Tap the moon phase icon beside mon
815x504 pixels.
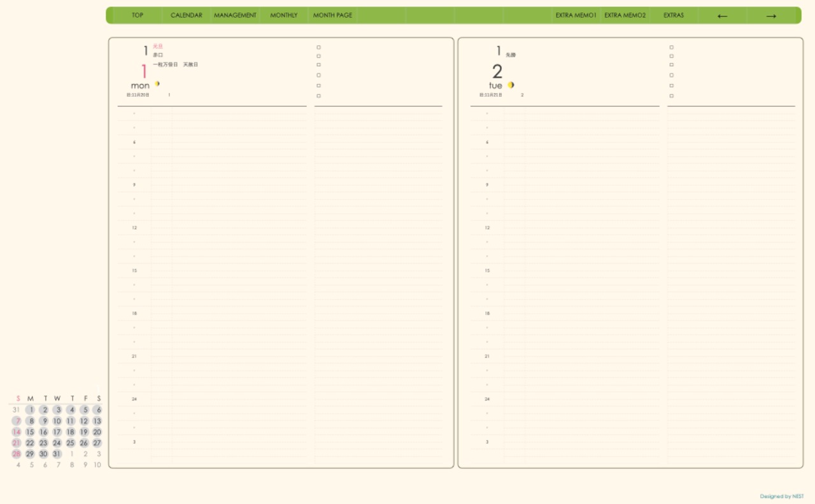point(157,84)
